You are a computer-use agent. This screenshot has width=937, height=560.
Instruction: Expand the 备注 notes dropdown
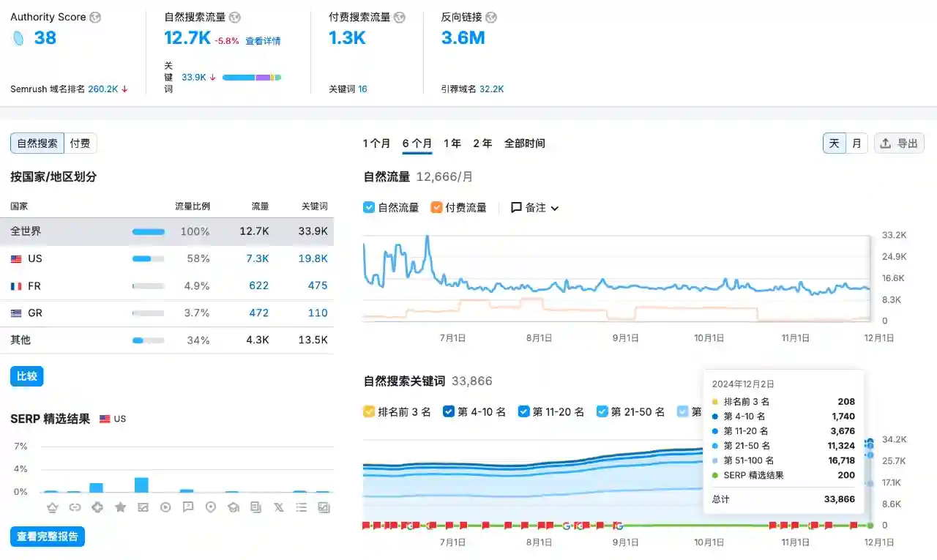point(535,207)
